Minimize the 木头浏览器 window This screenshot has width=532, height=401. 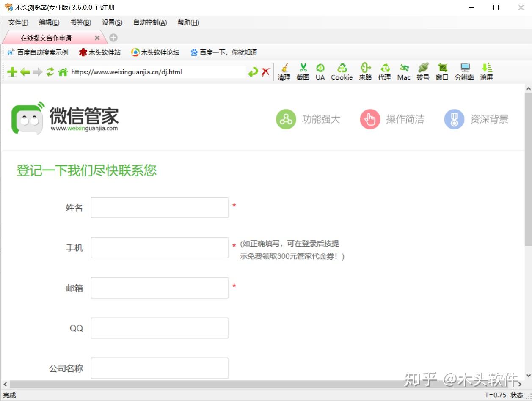pos(471,8)
